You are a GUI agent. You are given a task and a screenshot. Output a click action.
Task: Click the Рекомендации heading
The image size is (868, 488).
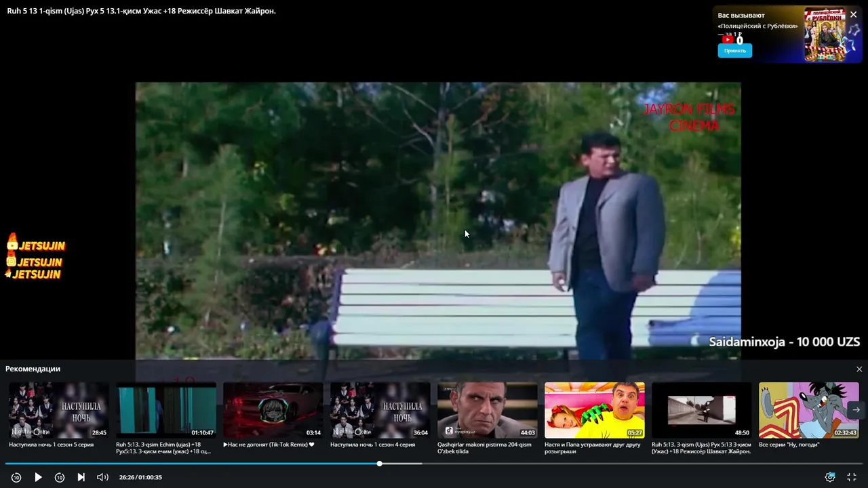click(33, 369)
